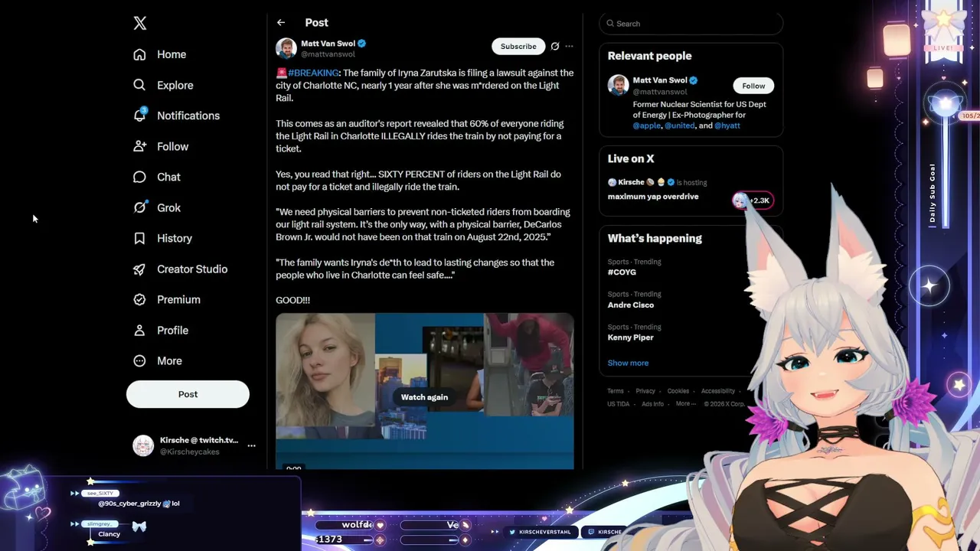
Task: Click Kirsche's avatar in the account switcher
Action: (143, 445)
